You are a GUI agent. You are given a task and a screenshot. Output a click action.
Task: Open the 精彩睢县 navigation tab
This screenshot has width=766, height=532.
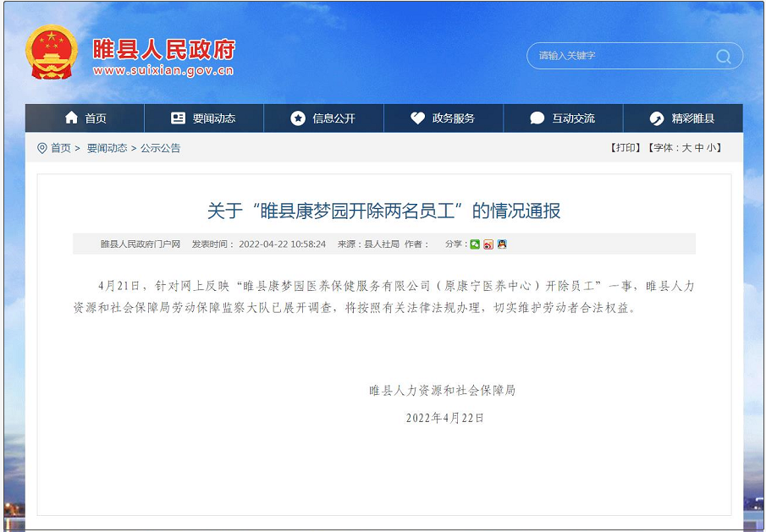(683, 118)
